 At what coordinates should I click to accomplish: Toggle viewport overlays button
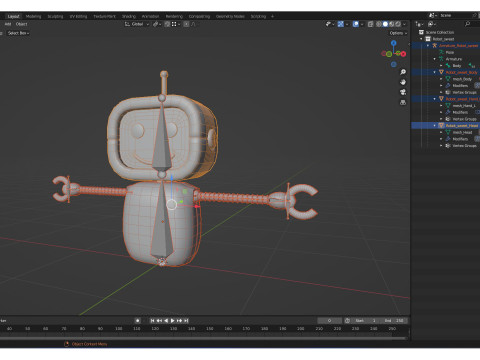click(356, 24)
